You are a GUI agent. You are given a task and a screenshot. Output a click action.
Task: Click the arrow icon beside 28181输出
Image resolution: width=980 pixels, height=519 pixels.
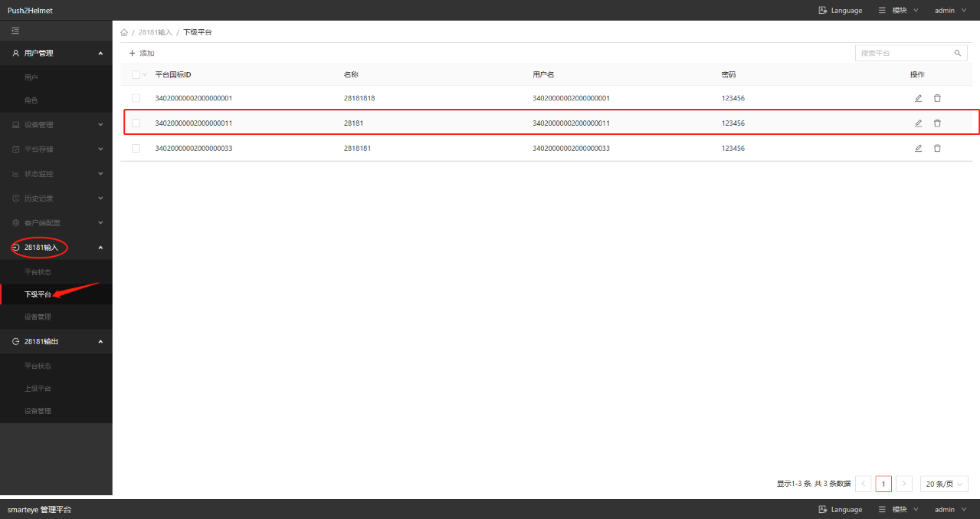coord(15,341)
